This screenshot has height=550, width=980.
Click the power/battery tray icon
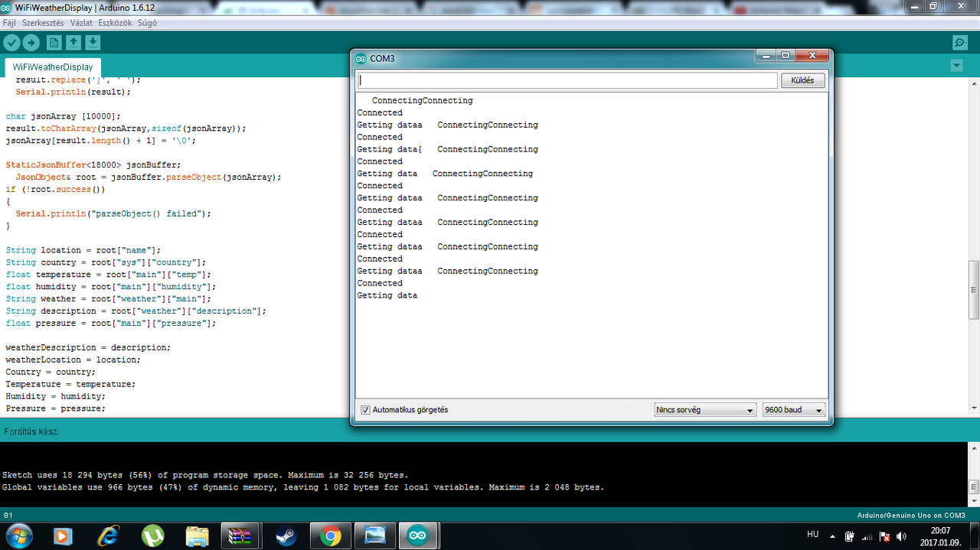(x=849, y=536)
